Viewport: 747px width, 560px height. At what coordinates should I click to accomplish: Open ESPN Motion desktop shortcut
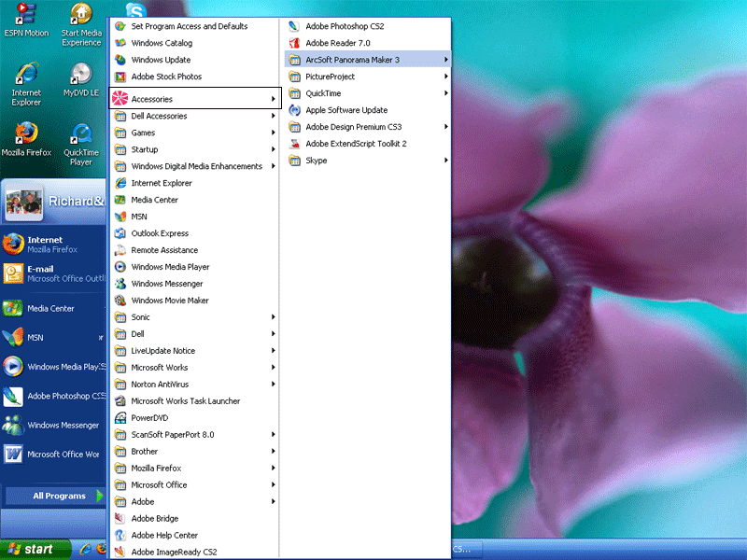26,20
